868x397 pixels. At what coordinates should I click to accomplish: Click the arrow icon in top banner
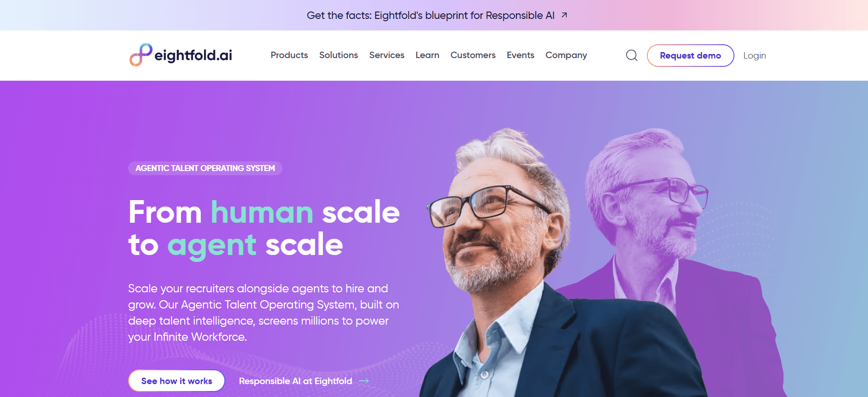click(x=564, y=15)
